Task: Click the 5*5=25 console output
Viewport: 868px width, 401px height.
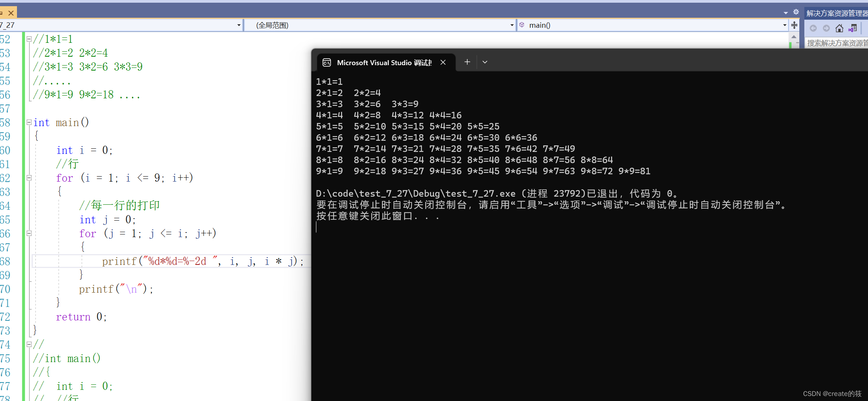Action: pyautogui.click(x=483, y=126)
